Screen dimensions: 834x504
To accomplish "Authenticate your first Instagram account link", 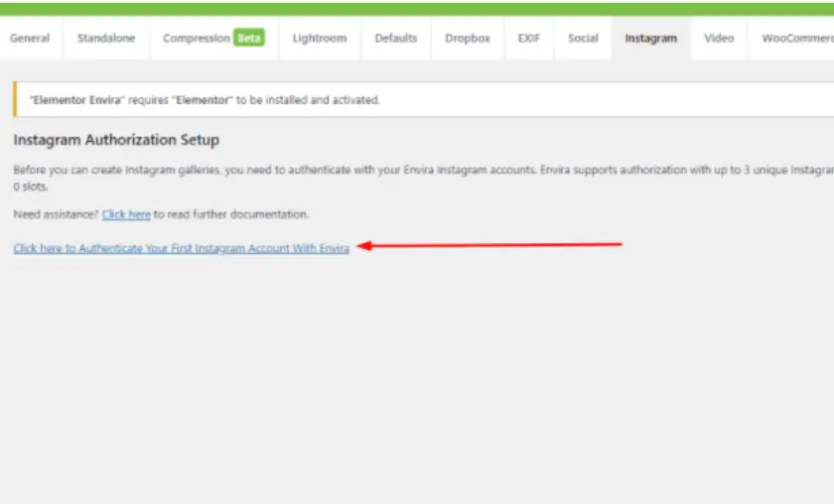I will (x=182, y=248).
